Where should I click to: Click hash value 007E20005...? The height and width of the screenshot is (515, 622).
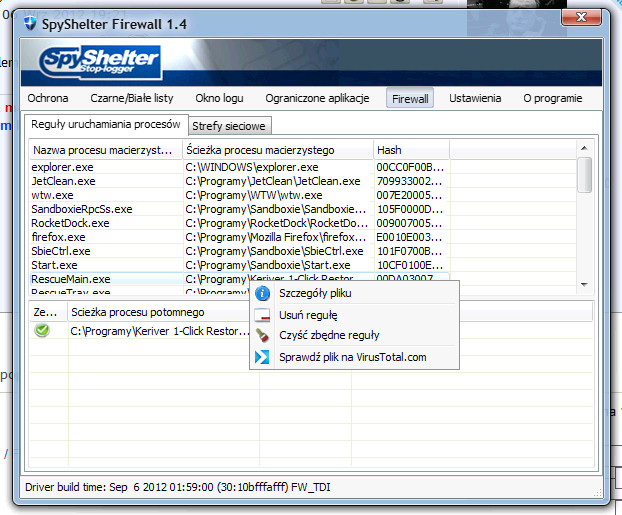[409, 195]
